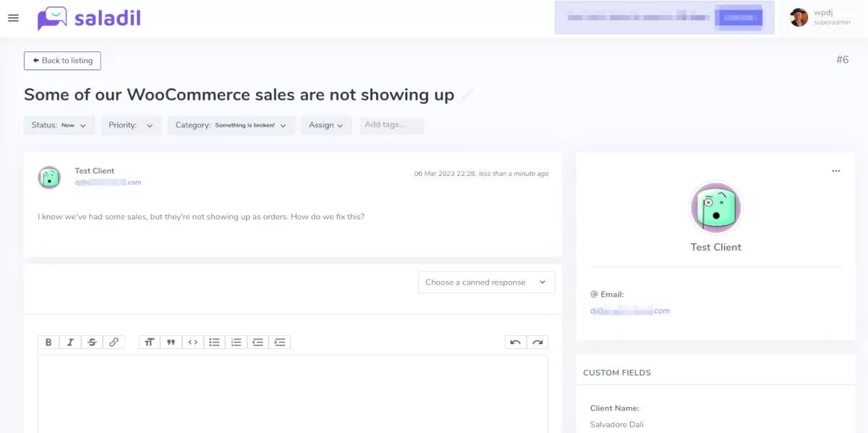Click the blurred top banner button

739,17
